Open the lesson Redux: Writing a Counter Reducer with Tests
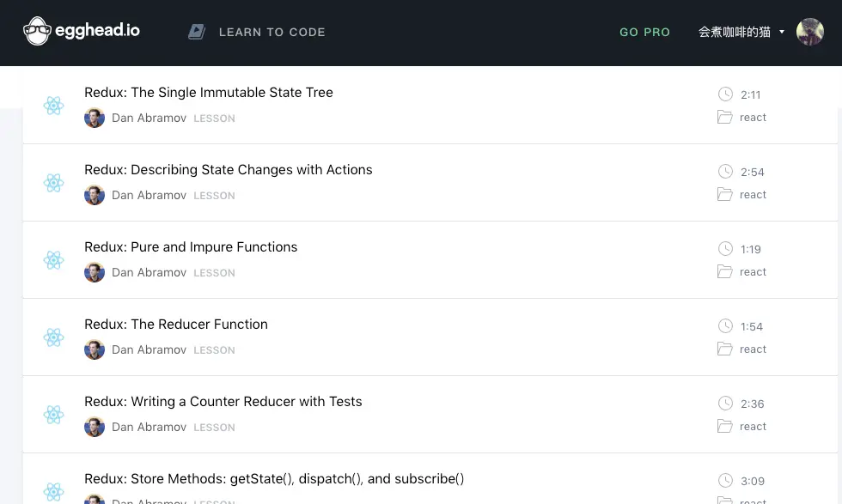Screen dimensions: 842x504 (x=223, y=401)
